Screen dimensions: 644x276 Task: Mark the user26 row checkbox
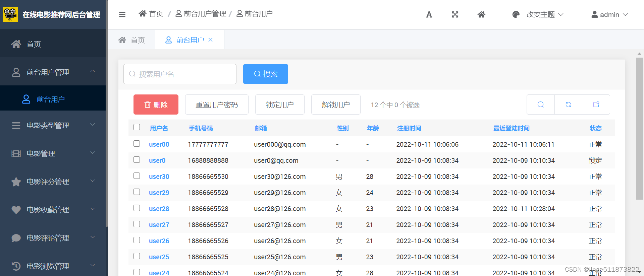click(137, 240)
